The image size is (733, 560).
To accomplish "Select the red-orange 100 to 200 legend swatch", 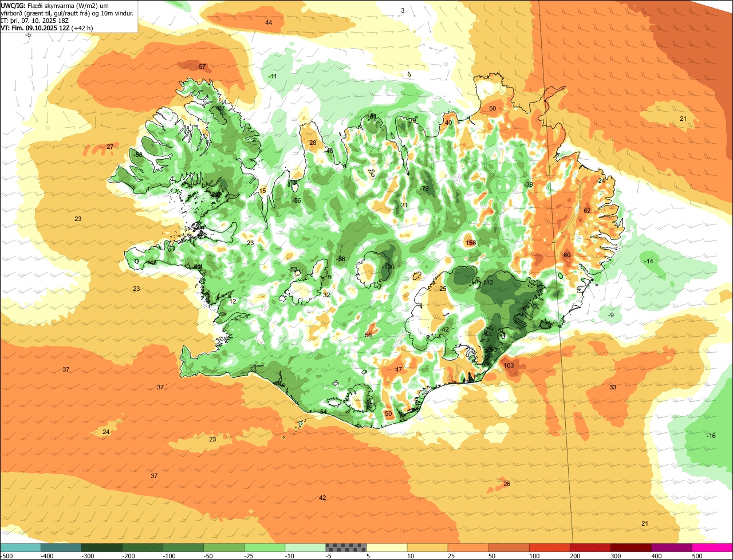I will 549,547.
